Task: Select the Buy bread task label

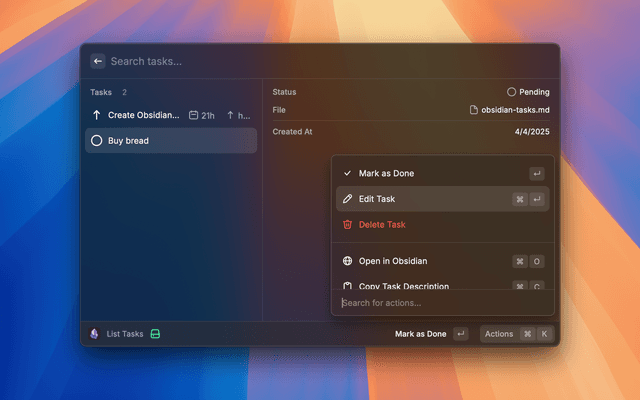Action: [128, 141]
